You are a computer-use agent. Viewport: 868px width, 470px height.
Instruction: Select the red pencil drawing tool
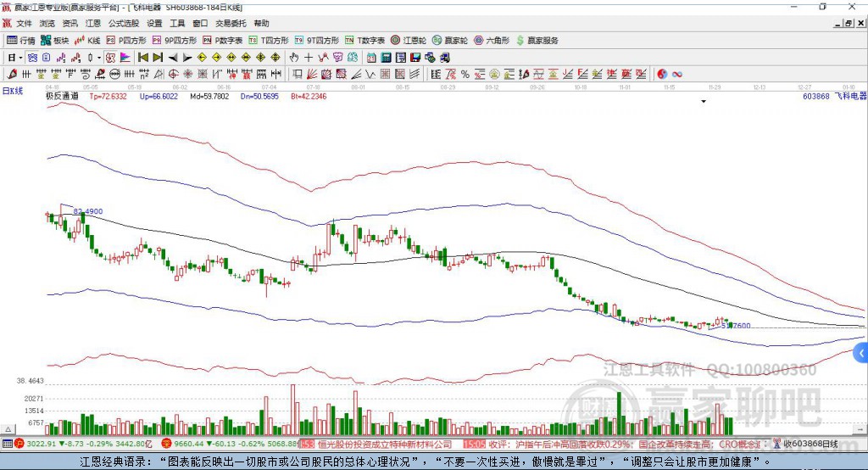coord(12,75)
